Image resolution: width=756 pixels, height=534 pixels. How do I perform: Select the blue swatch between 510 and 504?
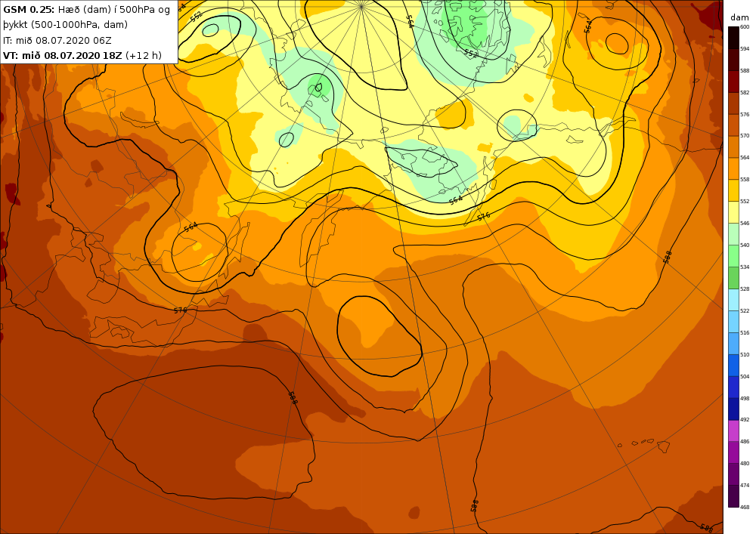pos(733,366)
